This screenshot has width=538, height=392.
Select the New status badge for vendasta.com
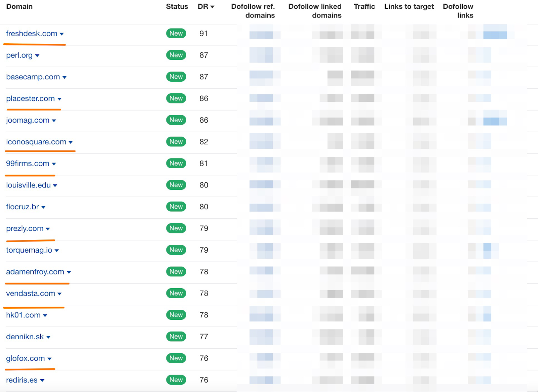point(176,294)
